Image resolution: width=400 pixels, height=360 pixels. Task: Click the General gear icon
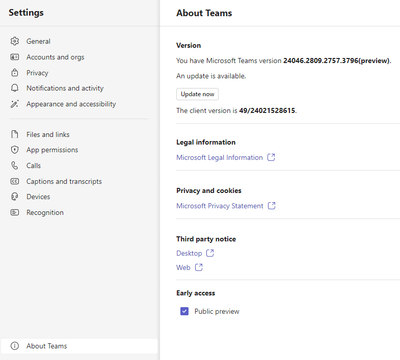[14, 41]
